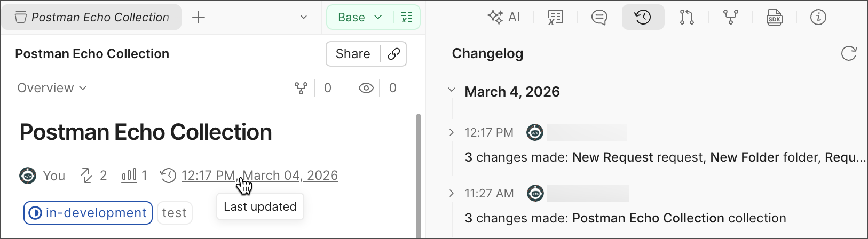Toggle the environment quick look icon
This screenshot has width=868, height=239.
pyautogui.click(x=407, y=17)
